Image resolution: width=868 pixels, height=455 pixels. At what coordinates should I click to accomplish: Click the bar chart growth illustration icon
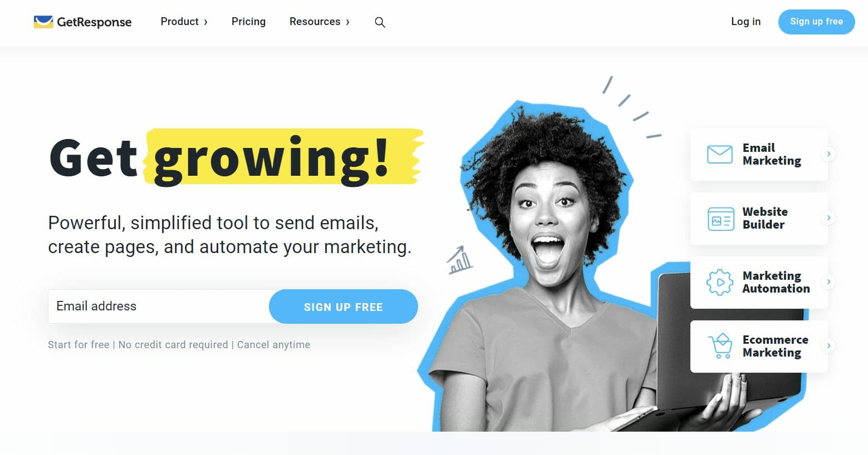click(x=460, y=260)
